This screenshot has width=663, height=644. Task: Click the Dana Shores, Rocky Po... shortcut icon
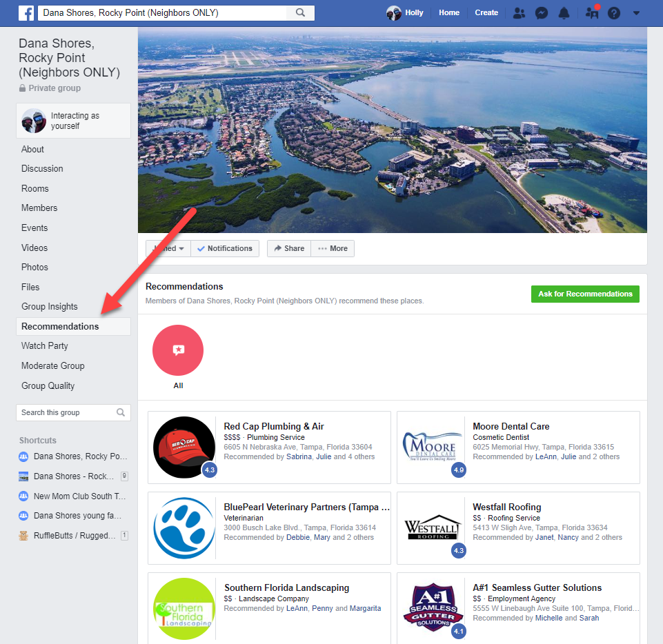[x=23, y=456]
